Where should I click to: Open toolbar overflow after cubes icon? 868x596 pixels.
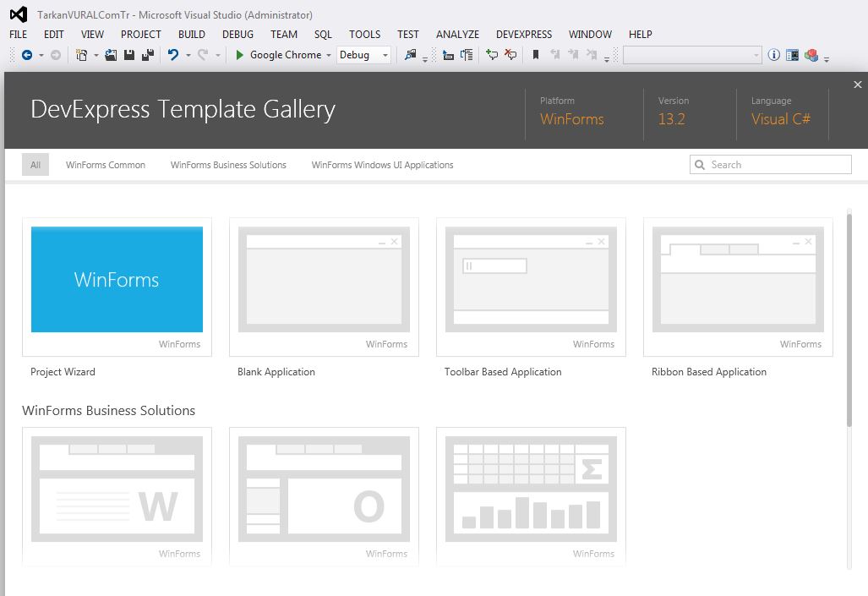pyautogui.click(x=827, y=58)
